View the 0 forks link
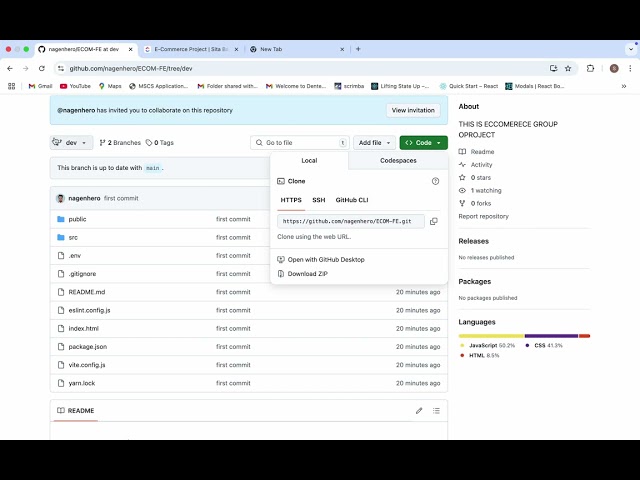640x480 pixels. [475, 203]
